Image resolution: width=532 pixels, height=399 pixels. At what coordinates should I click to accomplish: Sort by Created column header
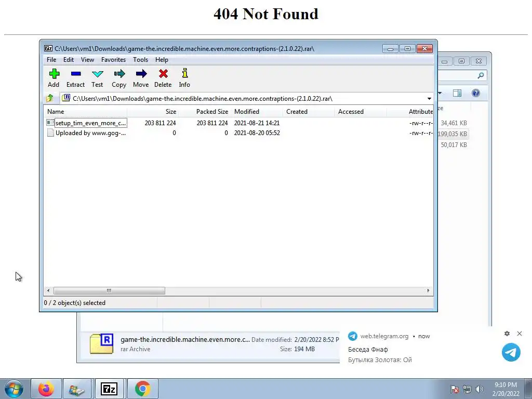click(309, 112)
